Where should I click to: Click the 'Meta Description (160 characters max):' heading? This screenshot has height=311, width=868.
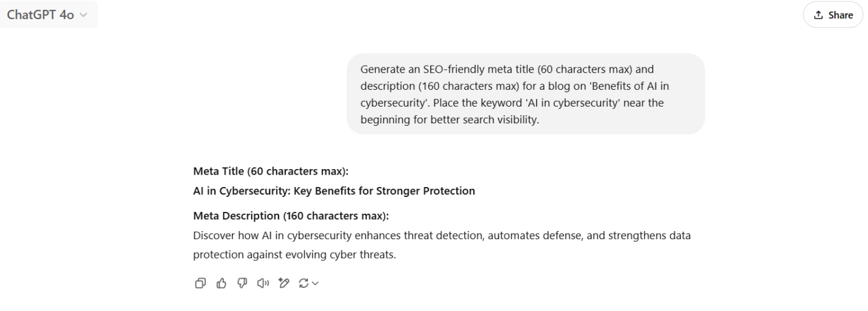click(x=294, y=216)
